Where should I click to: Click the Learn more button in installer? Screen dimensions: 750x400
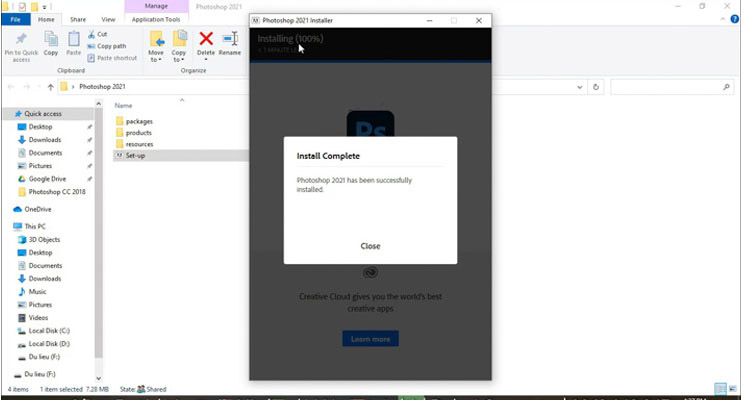click(x=370, y=339)
